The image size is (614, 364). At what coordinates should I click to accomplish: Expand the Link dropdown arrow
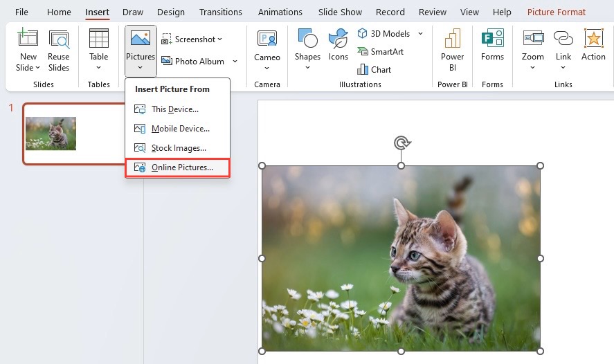(x=563, y=68)
